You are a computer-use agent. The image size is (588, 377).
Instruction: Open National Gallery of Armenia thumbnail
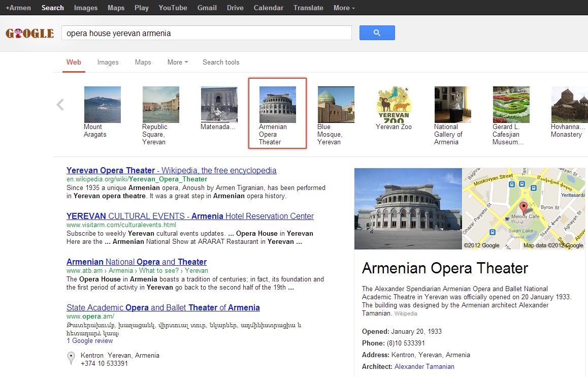tap(452, 105)
